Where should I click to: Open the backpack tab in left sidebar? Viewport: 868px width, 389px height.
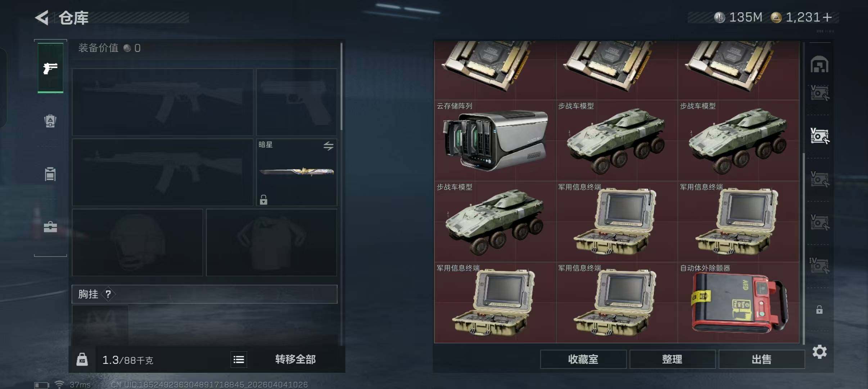[50, 121]
